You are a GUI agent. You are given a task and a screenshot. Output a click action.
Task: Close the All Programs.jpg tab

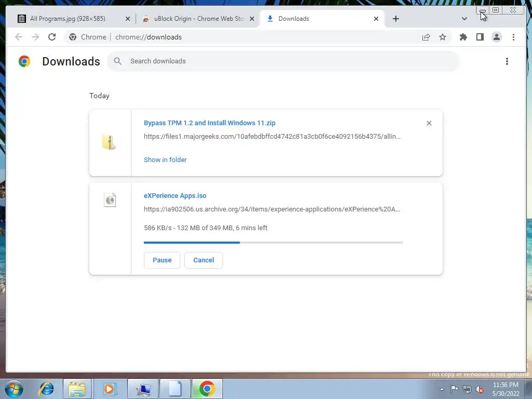pyautogui.click(x=128, y=19)
